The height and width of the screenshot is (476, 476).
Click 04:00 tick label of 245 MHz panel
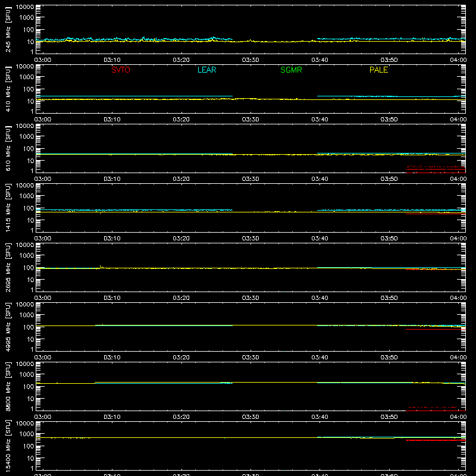[x=458, y=60]
